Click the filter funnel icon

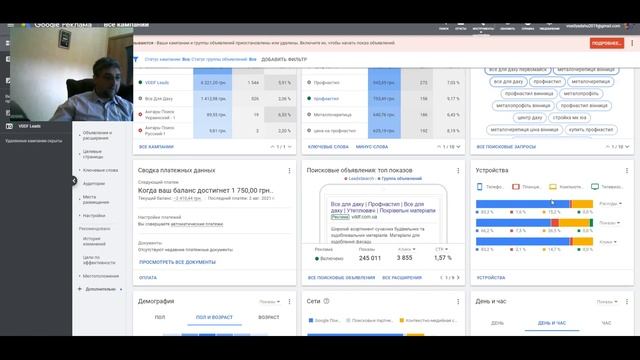pos(136,59)
